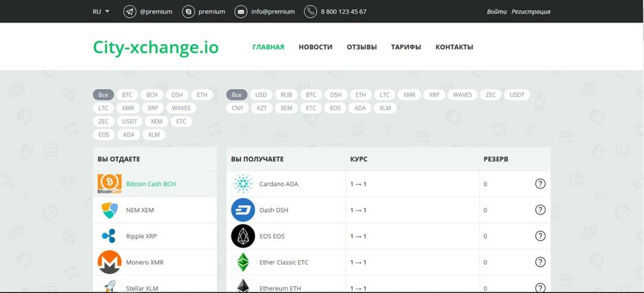The height and width of the screenshot is (293, 644).
Task: Click the Ripple XRP logo icon
Action: click(110, 237)
